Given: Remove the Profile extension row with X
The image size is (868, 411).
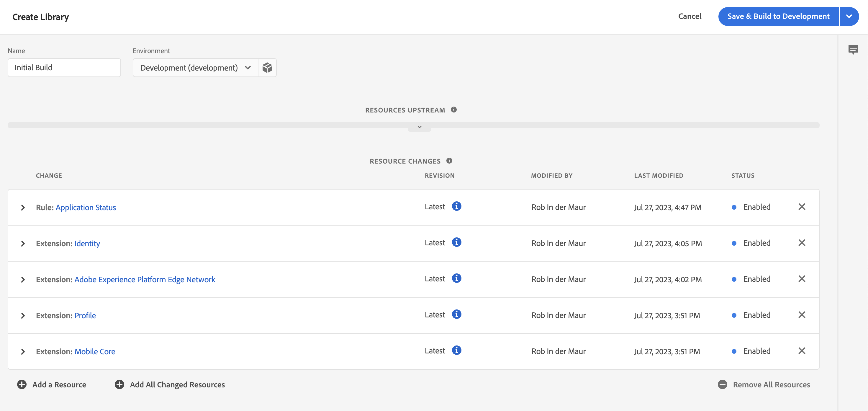Looking at the screenshot, I should pos(802,314).
